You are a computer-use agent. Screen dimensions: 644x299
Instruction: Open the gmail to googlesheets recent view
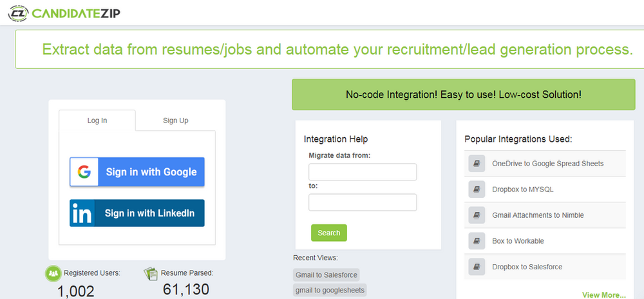coord(330,290)
